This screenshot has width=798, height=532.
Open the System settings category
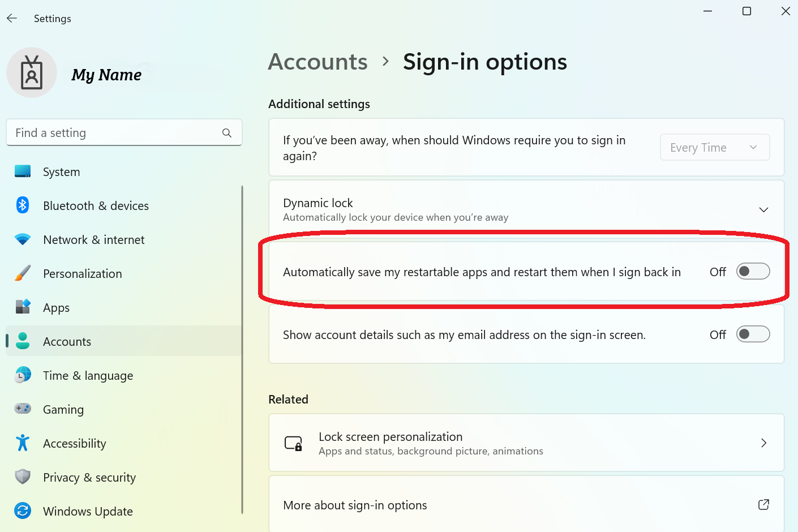(x=61, y=172)
